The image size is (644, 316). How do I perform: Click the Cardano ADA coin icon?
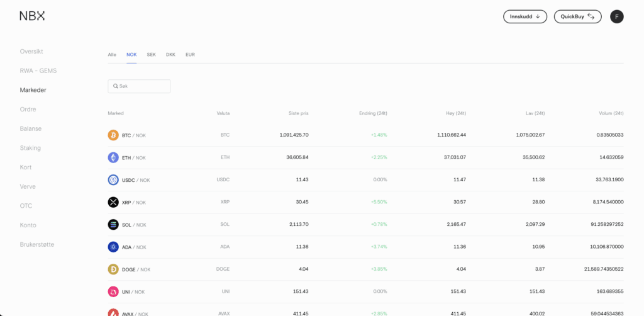pyautogui.click(x=113, y=247)
